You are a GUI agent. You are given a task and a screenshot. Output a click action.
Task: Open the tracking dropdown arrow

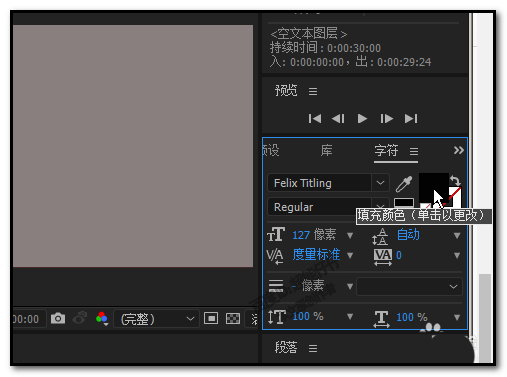tap(457, 256)
